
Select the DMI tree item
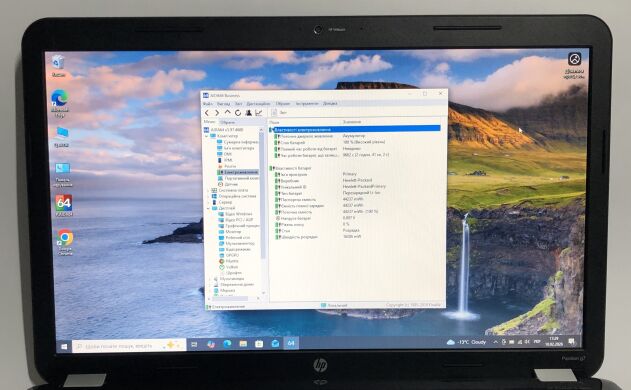tap(225, 154)
